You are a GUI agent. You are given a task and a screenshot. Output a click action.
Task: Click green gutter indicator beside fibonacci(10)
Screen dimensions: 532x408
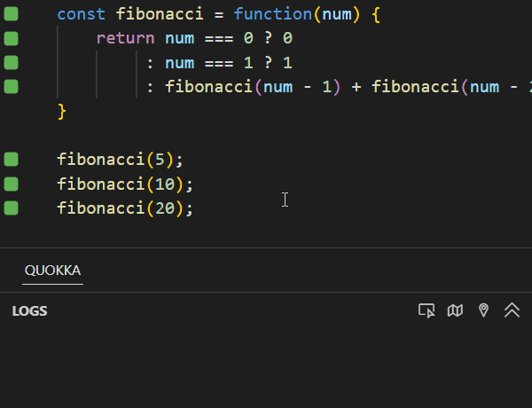[x=11, y=184]
